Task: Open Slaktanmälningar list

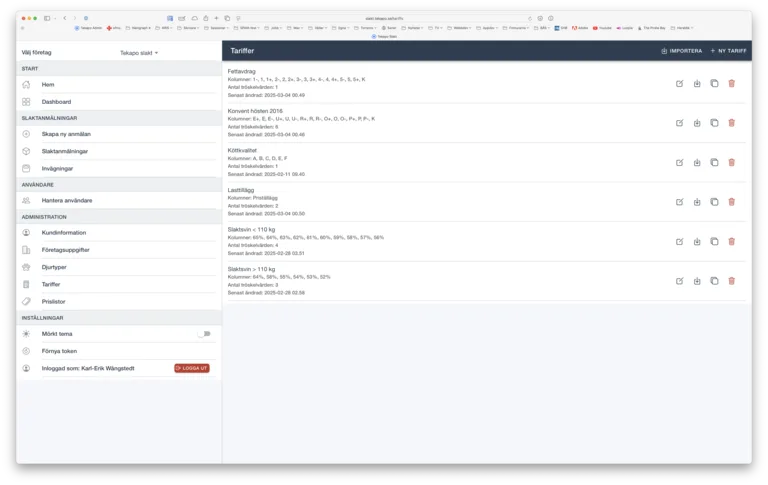Action: pyautogui.click(x=119, y=151)
